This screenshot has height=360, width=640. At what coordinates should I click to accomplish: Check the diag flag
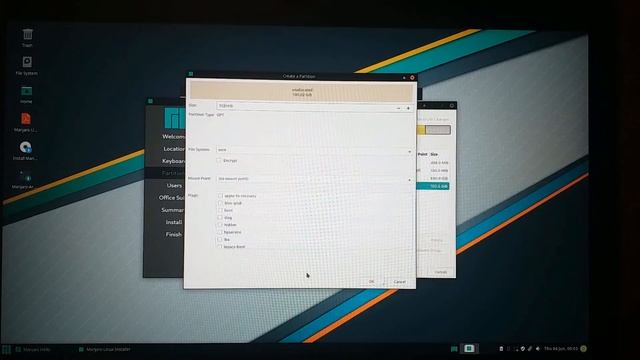pos(220,218)
